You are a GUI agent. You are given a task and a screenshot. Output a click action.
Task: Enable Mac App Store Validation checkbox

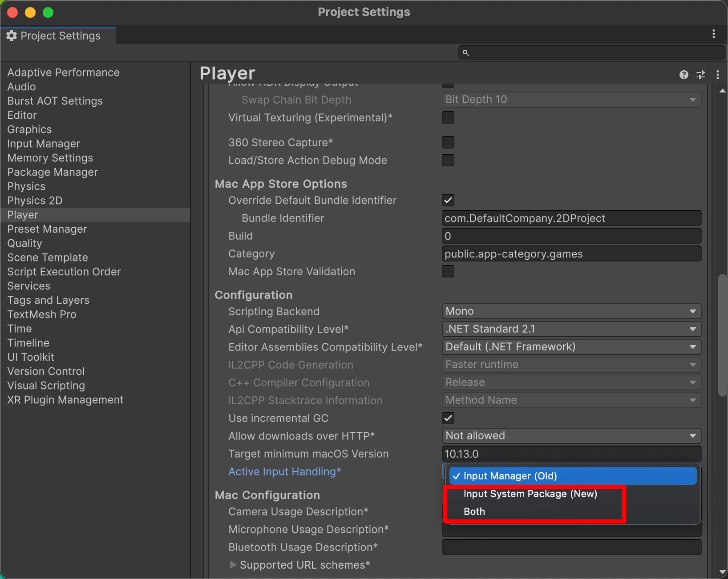click(448, 271)
